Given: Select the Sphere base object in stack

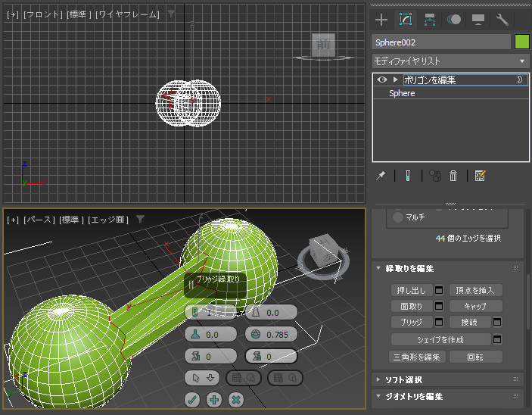Looking at the screenshot, I should coord(402,93).
